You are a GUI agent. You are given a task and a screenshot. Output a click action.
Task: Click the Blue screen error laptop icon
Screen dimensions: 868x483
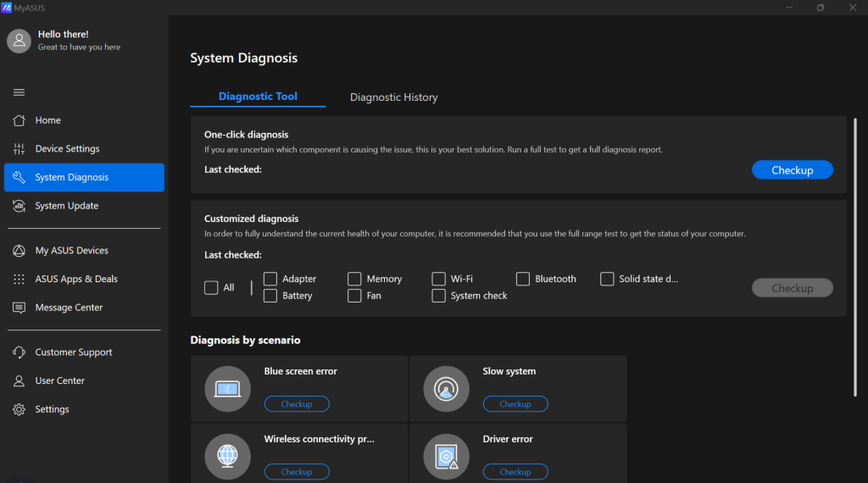click(x=227, y=389)
